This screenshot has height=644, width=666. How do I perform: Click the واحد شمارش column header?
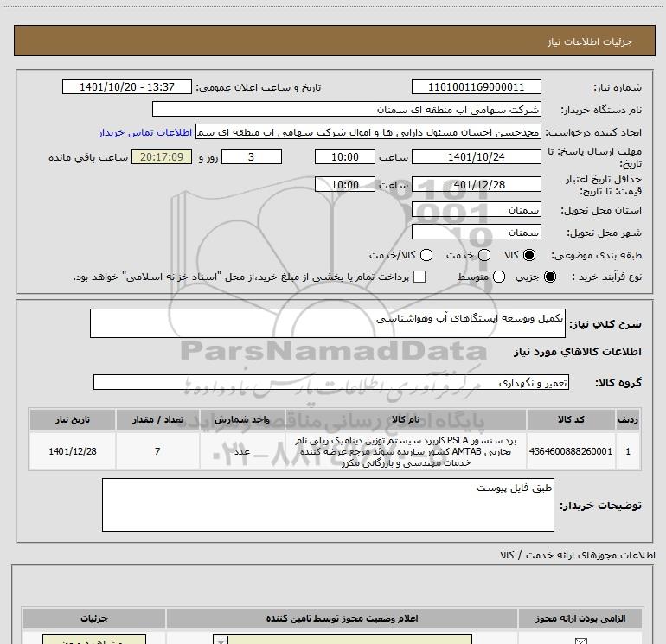tap(242, 419)
